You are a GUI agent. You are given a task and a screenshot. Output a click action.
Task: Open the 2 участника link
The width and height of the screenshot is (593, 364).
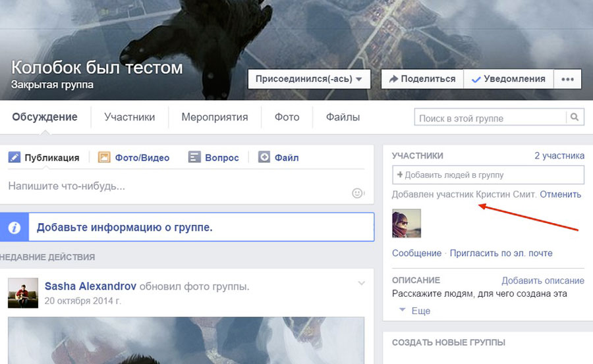[559, 156]
